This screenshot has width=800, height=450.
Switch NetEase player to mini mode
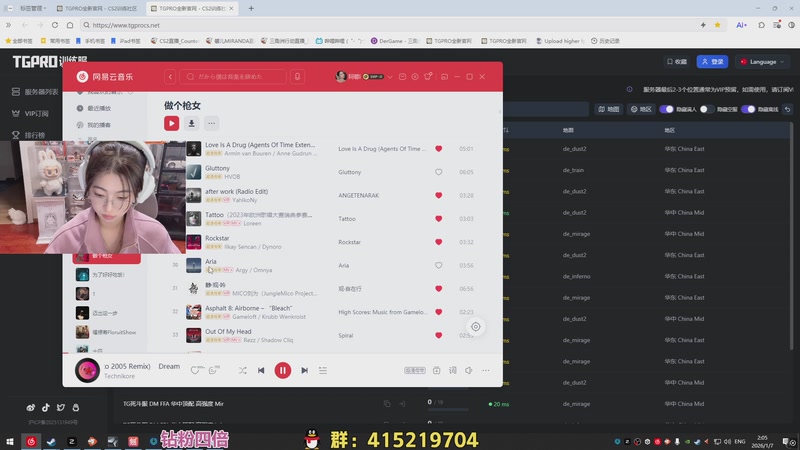444,77
